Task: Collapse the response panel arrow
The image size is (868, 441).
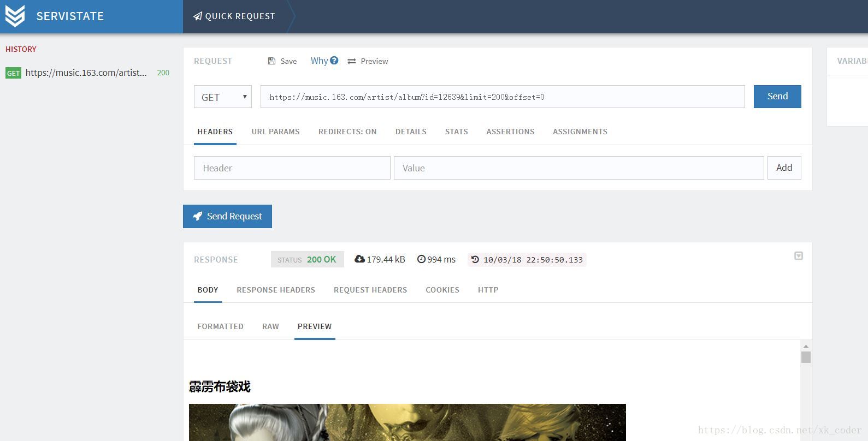Action: [799, 256]
